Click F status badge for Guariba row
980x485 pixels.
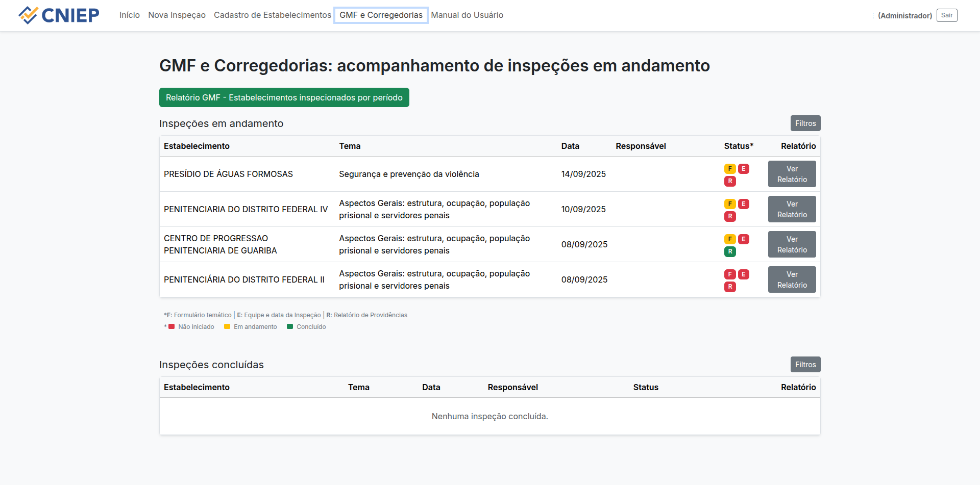tap(730, 239)
